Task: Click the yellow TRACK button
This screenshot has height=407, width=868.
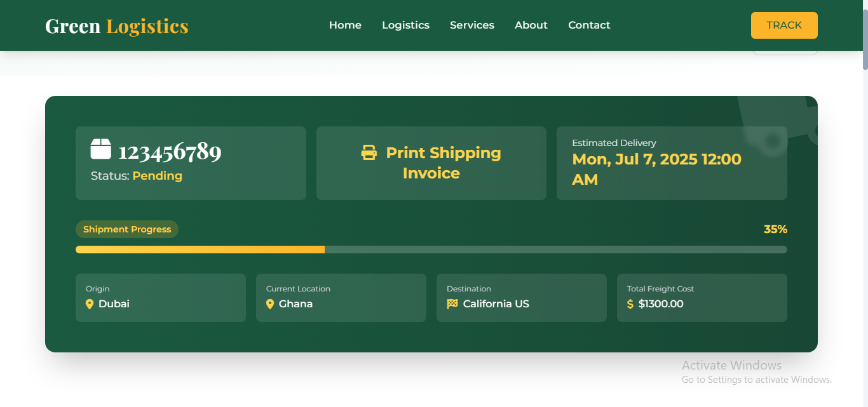Action: tap(784, 25)
